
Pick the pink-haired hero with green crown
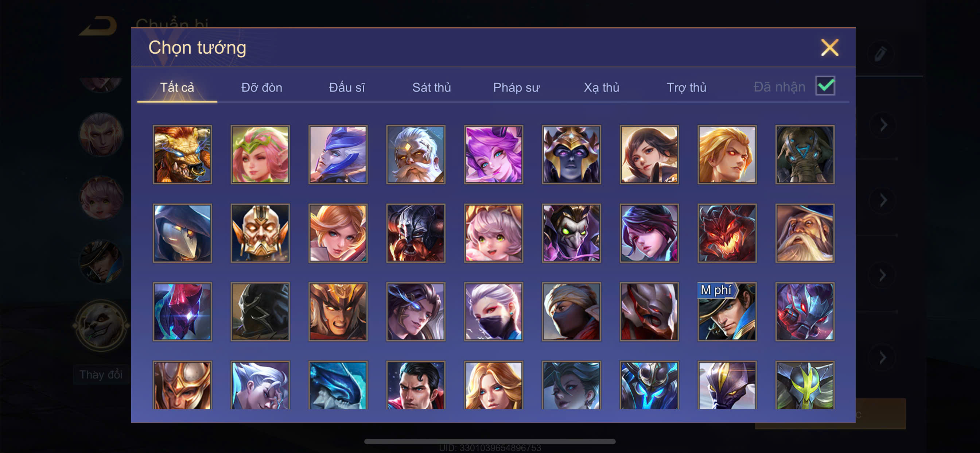[x=260, y=155]
